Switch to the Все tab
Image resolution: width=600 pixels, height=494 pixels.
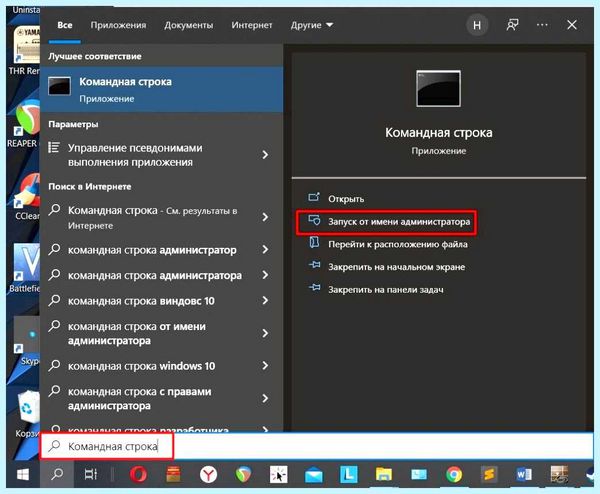click(65, 25)
